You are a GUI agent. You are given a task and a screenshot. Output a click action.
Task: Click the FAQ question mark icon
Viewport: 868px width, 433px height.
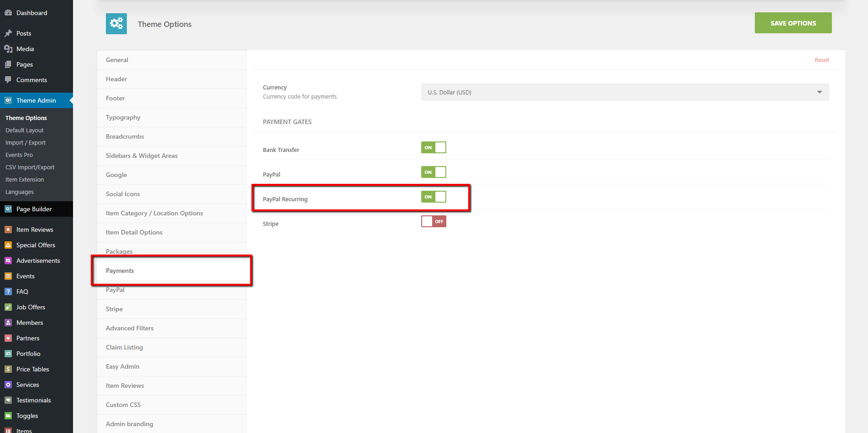pos(8,292)
